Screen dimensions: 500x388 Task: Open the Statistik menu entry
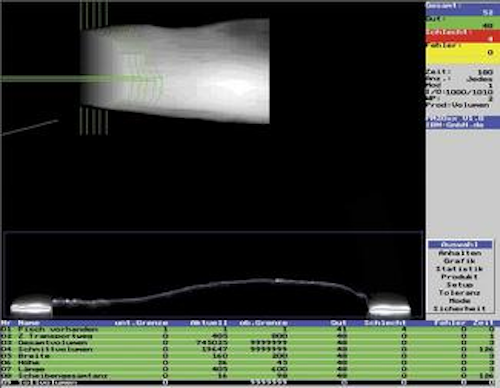tap(459, 269)
